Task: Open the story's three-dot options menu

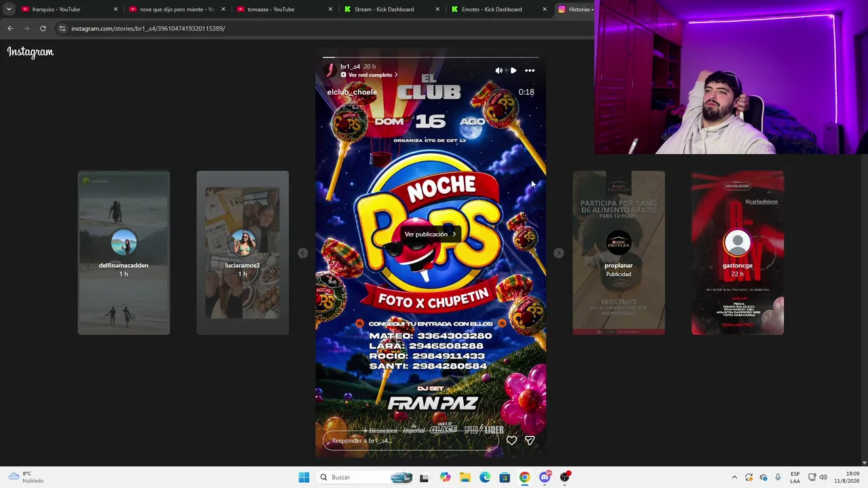Action: (x=530, y=70)
